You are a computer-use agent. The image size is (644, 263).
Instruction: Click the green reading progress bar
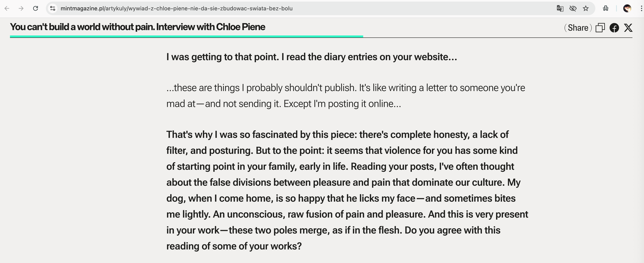[x=186, y=36]
